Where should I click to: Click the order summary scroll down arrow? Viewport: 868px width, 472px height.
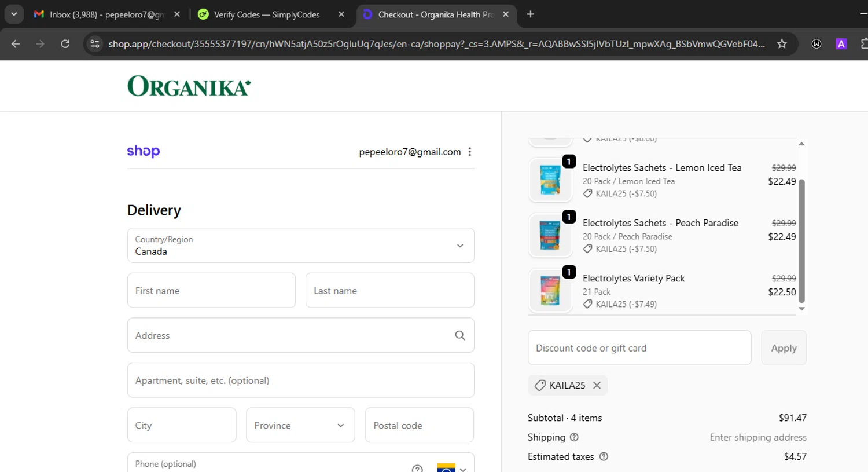click(801, 309)
